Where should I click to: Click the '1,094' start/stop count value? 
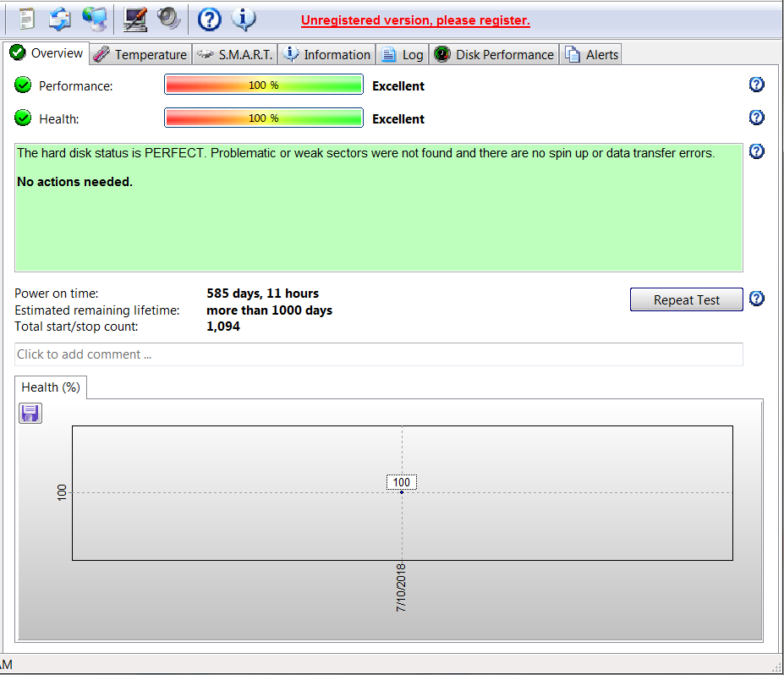223,327
